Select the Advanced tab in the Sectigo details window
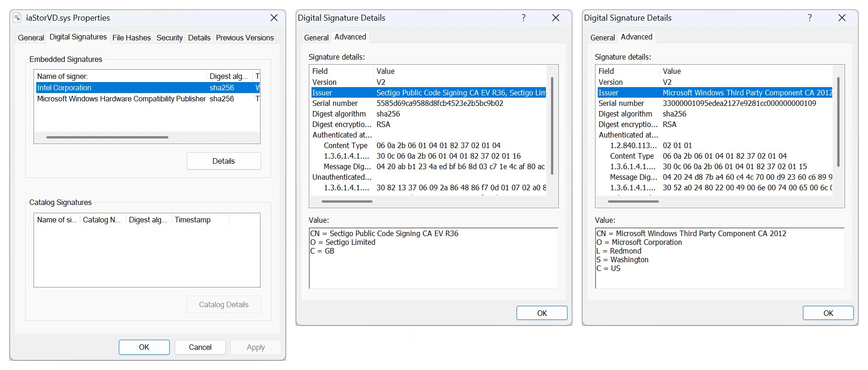Screen dimensions: 868x370 tap(350, 37)
